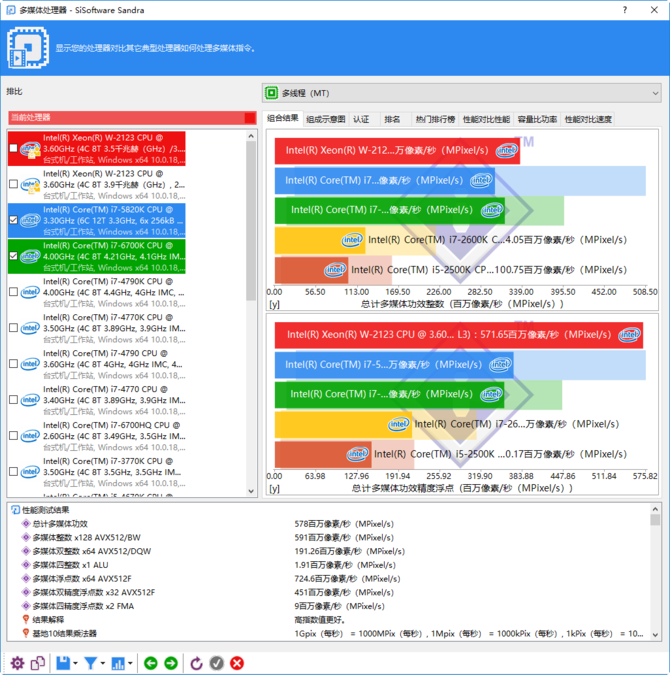Open the 排名 tab
Viewport: 670px width, 675px height.
tap(392, 119)
